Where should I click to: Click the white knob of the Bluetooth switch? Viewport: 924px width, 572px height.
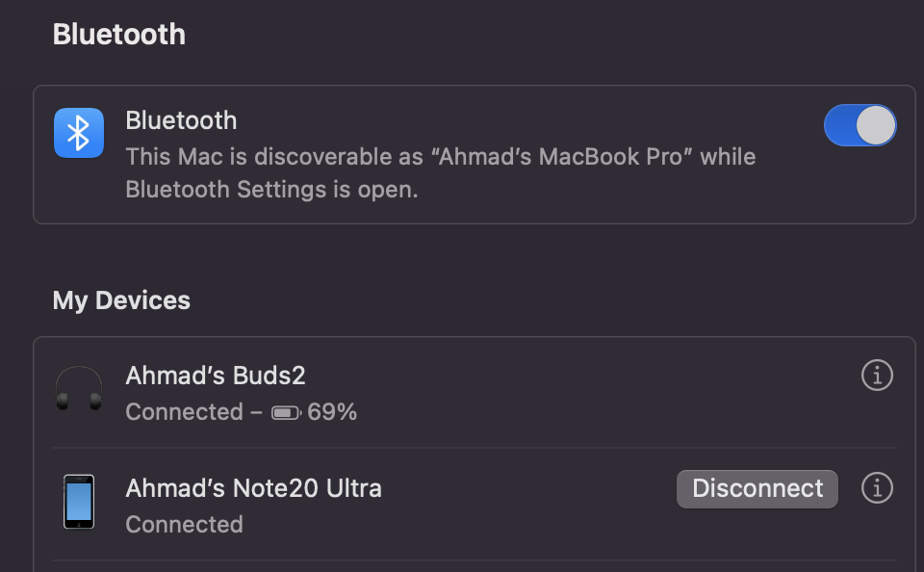coord(876,126)
